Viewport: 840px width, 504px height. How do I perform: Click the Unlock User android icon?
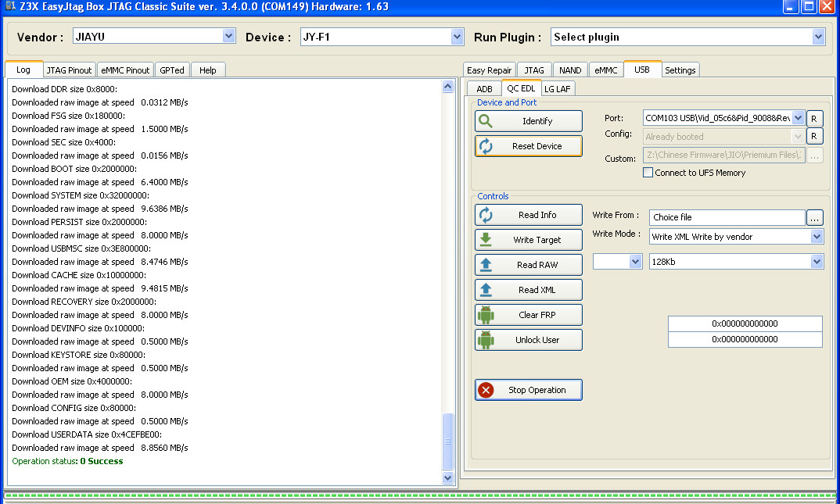[486, 340]
